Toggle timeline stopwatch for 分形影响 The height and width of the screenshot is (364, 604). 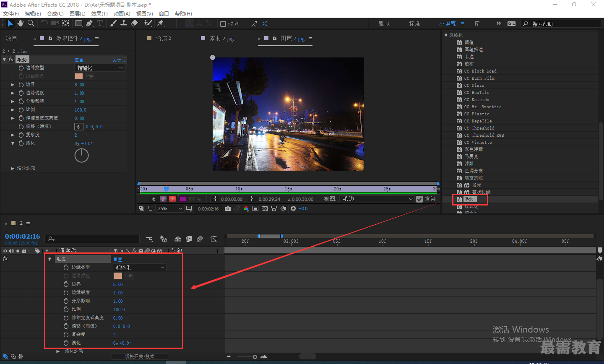click(66, 301)
